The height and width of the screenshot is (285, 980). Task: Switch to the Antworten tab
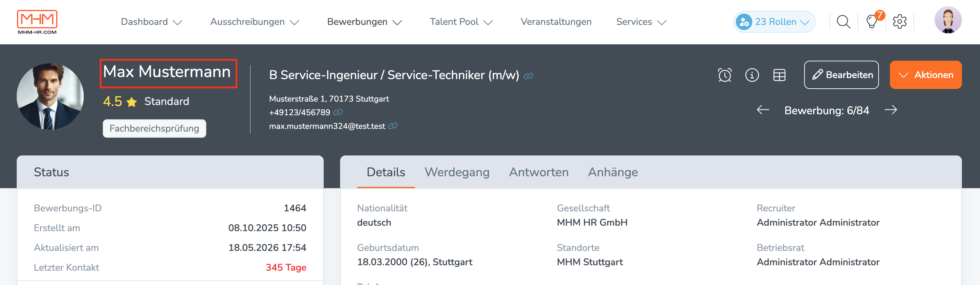pos(539,172)
